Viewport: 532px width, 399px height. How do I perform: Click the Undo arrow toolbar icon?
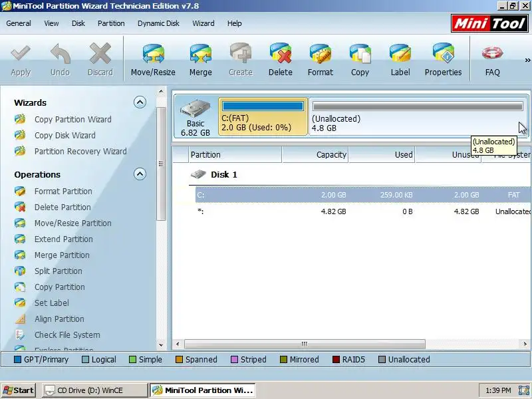click(x=60, y=54)
